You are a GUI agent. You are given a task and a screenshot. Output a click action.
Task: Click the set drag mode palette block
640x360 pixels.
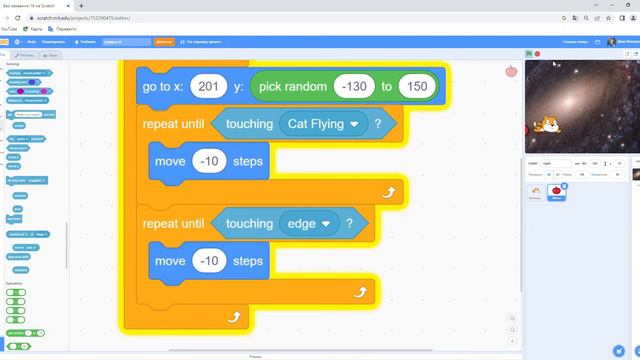pos(27,180)
